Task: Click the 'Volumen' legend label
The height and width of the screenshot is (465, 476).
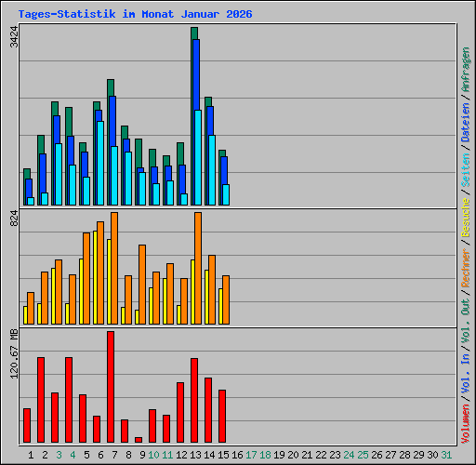Action: tap(466, 424)
